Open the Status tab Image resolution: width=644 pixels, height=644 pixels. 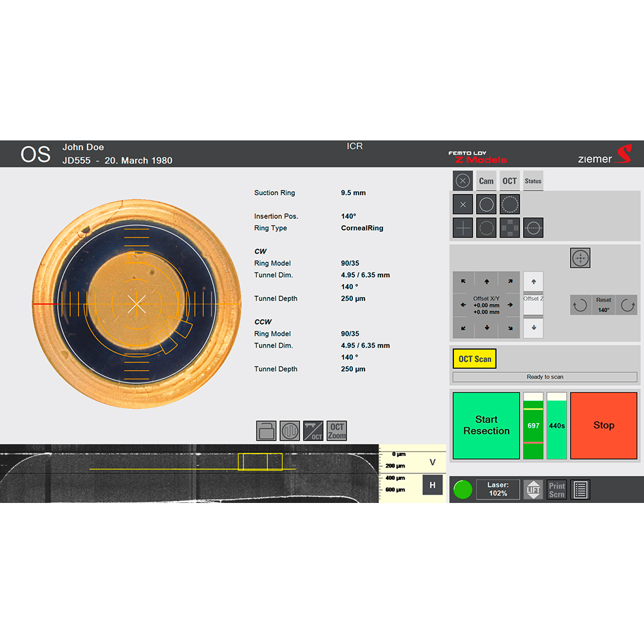[x=533, y=180]
